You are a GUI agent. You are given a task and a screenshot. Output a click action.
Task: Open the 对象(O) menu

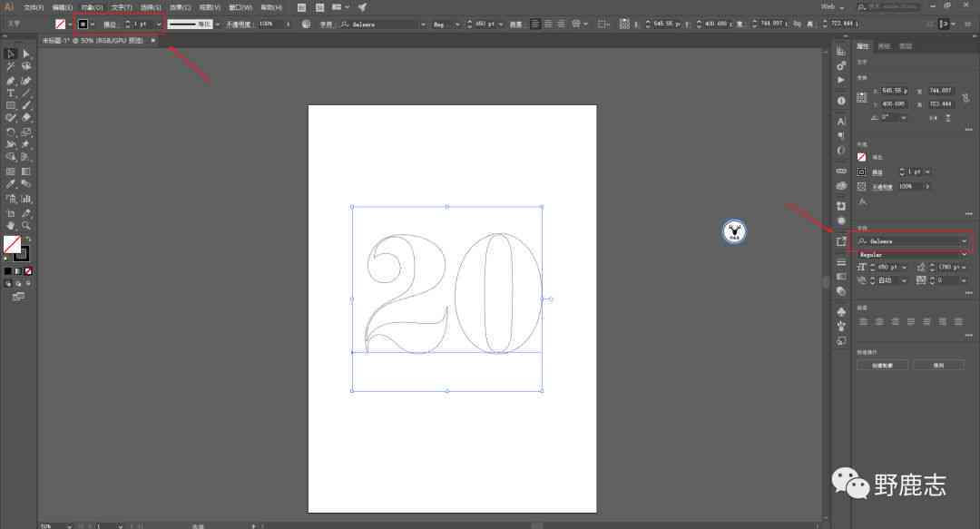pyautogui.click(x=92, y=7)
